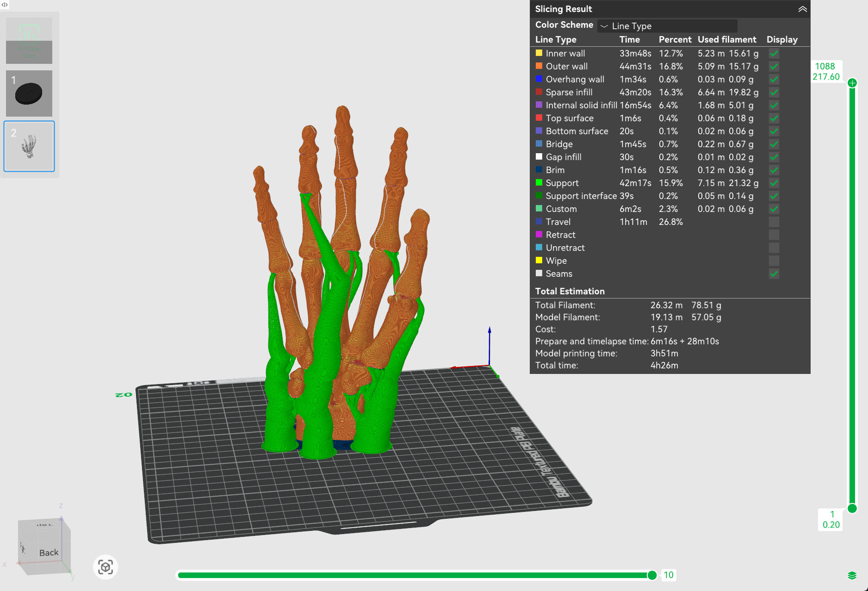Click the green Support color swatch
This screenshot has height=591, width=868.
539,183
